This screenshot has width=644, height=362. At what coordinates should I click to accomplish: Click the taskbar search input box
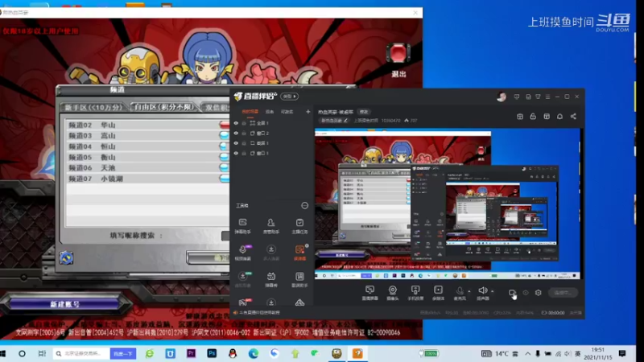(x=82, y=353)
